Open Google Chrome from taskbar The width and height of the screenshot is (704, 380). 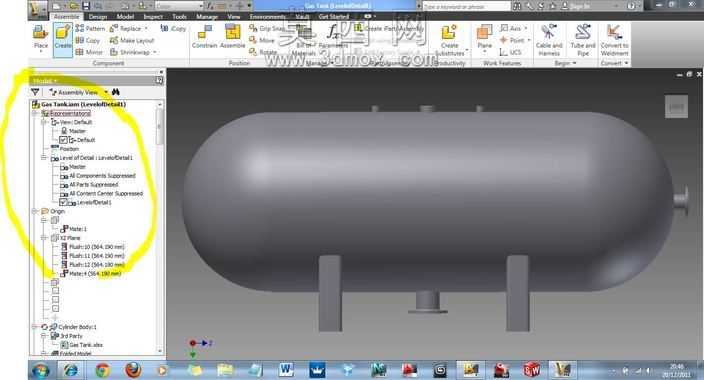[x=102, y=370]
